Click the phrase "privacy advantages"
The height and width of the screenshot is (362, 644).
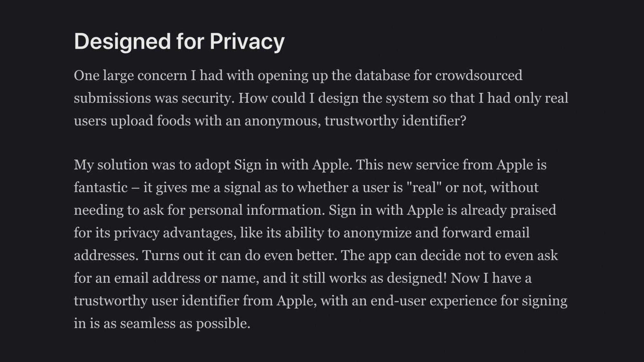pyautogui.click(x=174, y=233)
